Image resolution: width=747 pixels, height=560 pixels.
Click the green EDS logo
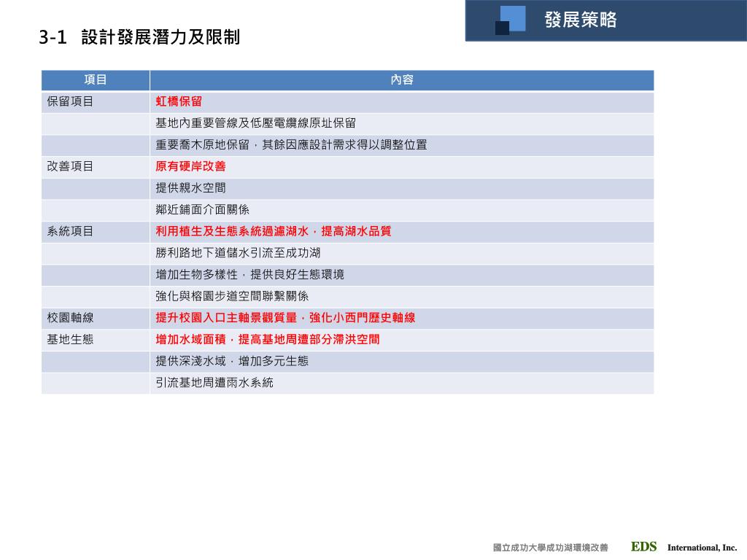point(643,547)
